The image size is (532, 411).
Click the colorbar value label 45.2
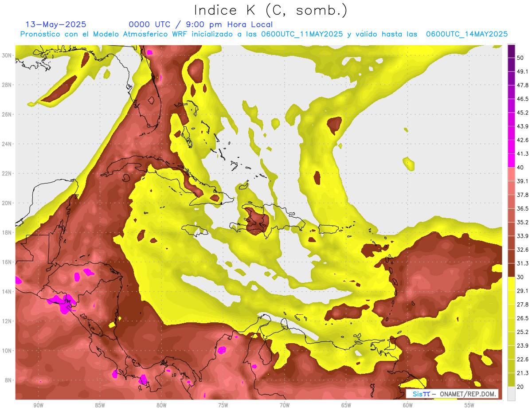523,113
